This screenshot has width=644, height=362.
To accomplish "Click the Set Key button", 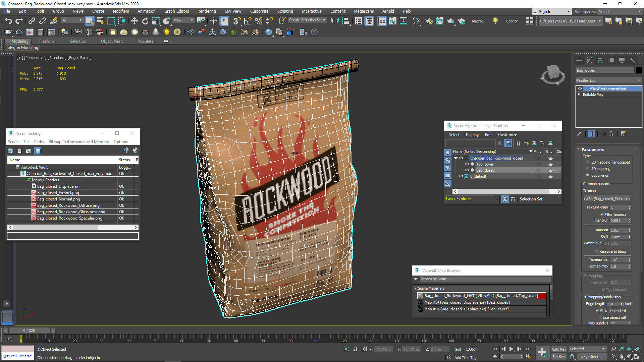I will [558, 357].
